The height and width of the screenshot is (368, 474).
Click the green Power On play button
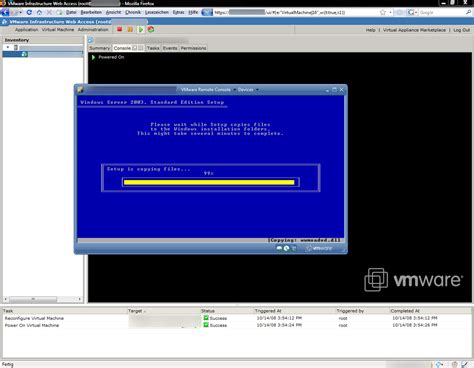point(141,29)
